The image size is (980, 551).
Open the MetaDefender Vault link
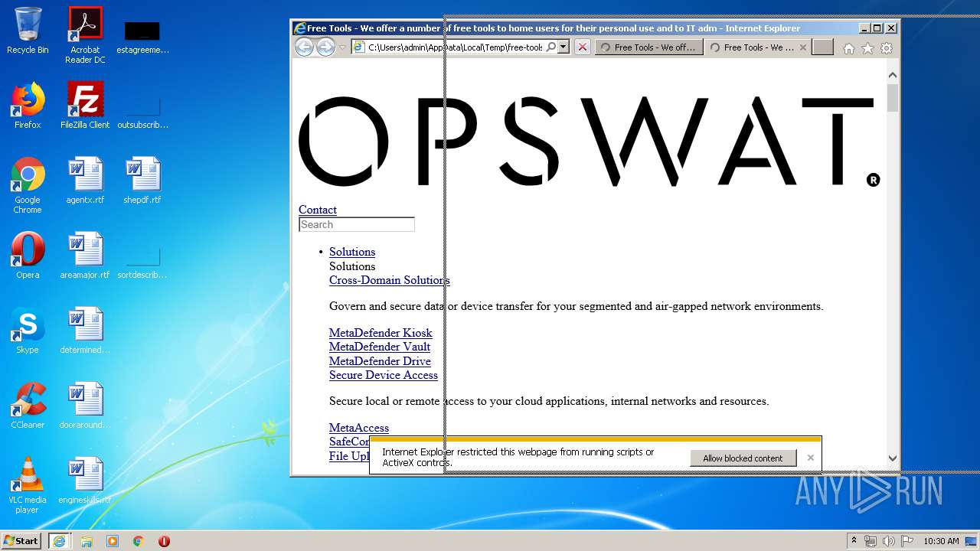coord(380,347)
